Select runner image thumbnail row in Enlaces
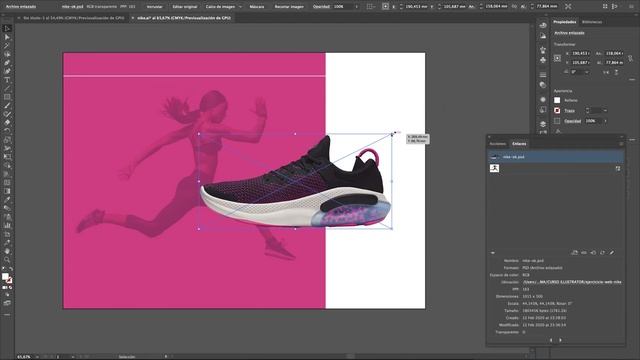Viewport: 640px width, 360px height. (x=556, y=168)
